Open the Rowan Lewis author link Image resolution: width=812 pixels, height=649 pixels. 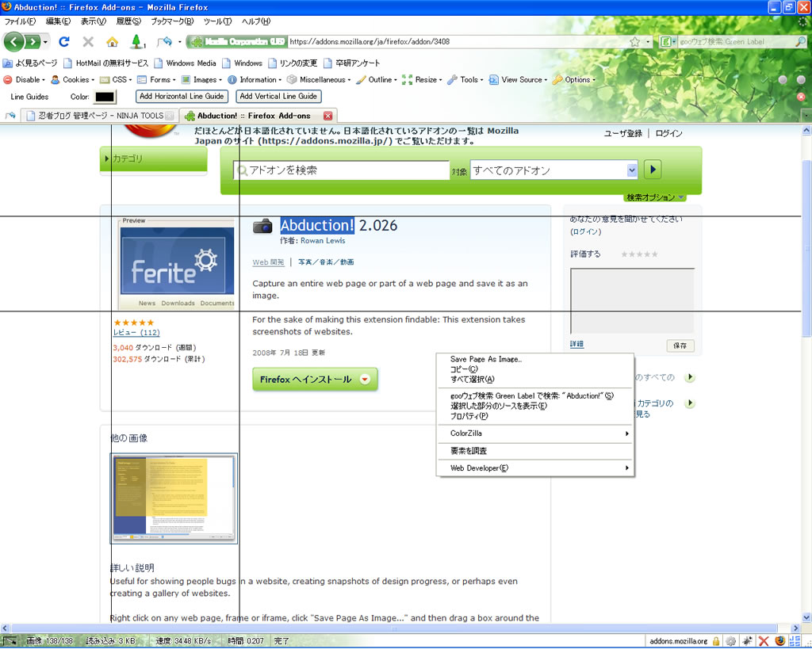pyautogui.click(x=323, y=241)
